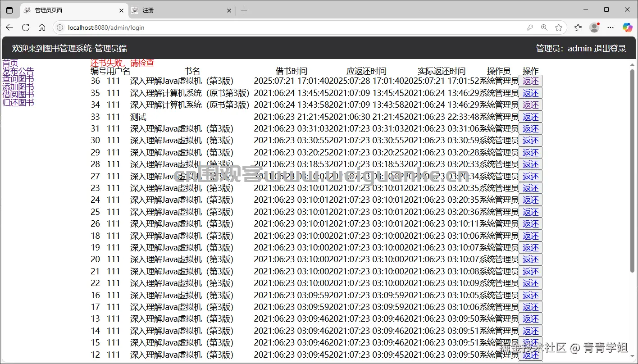The image size is (638, 364).
Task: View site information icon in address bar
Action: click(60, 27)
